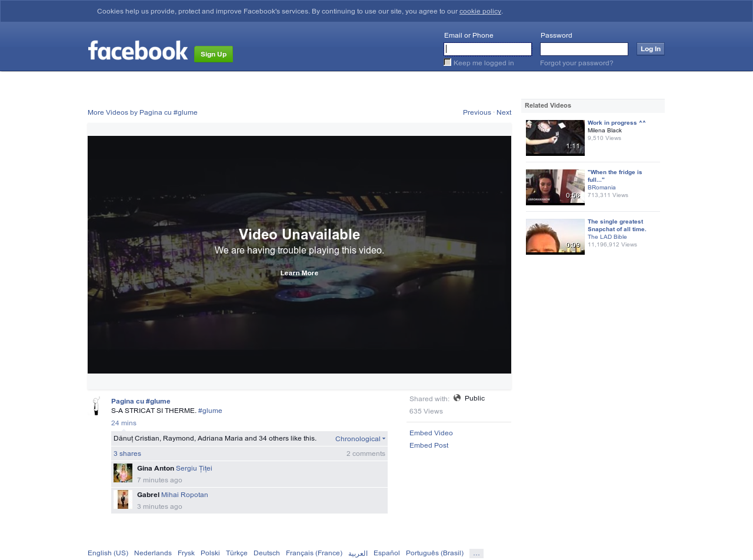This screenshot has height=560, width=753.
Task: Click the Embed Video link
Action: (431, 433)
